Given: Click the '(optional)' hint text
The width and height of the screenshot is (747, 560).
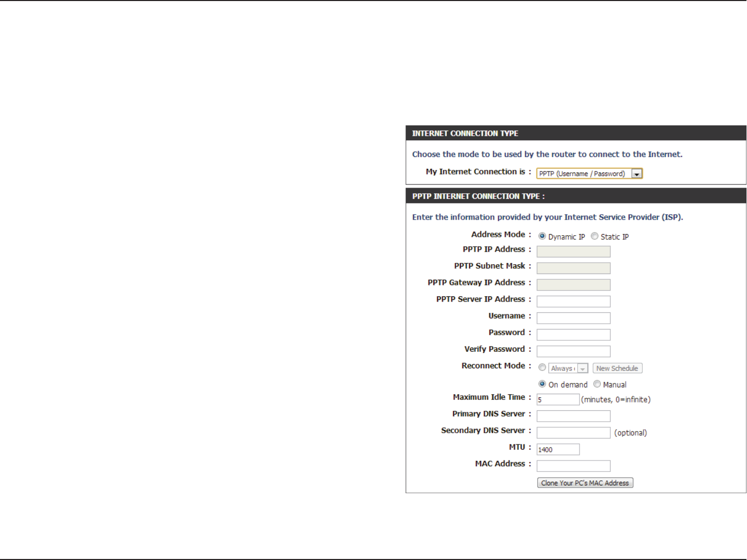Looking at the screenshot, I should click(x=631, y=433).
